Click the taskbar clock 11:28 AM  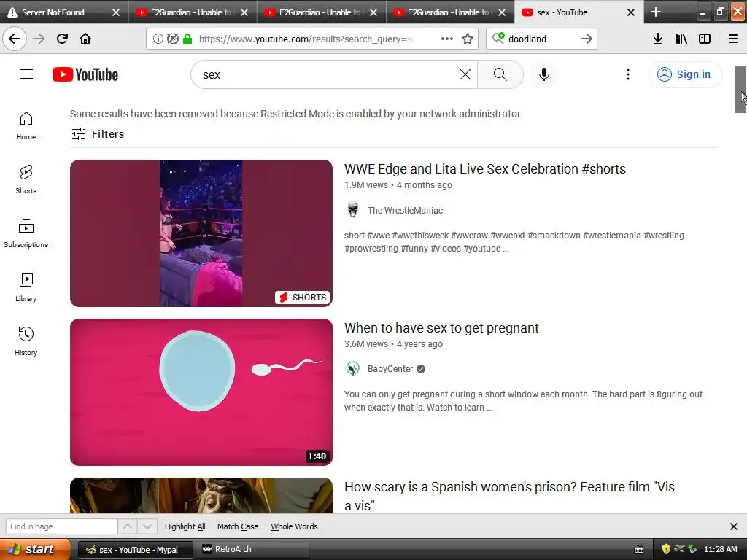(720, 549)
